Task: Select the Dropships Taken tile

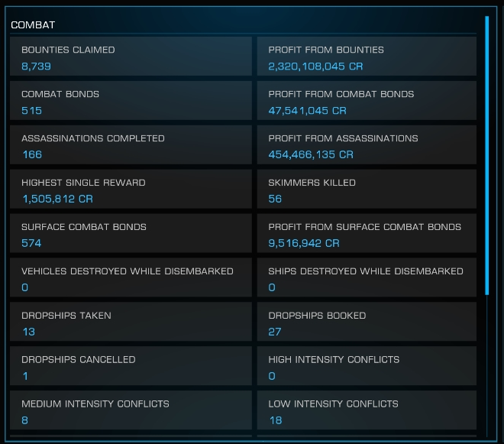Action: click(131, 322)
